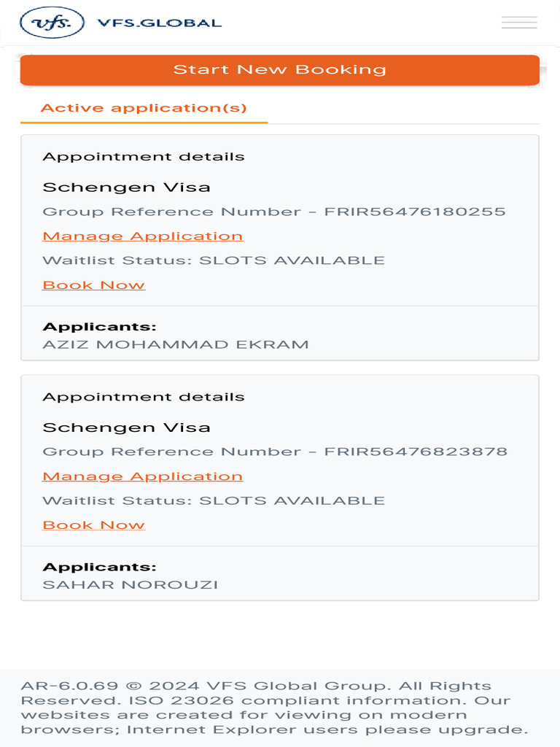Click Schengen Visa title in Aziz's card
The image size is (560, 747).
[x=126, y=187]
